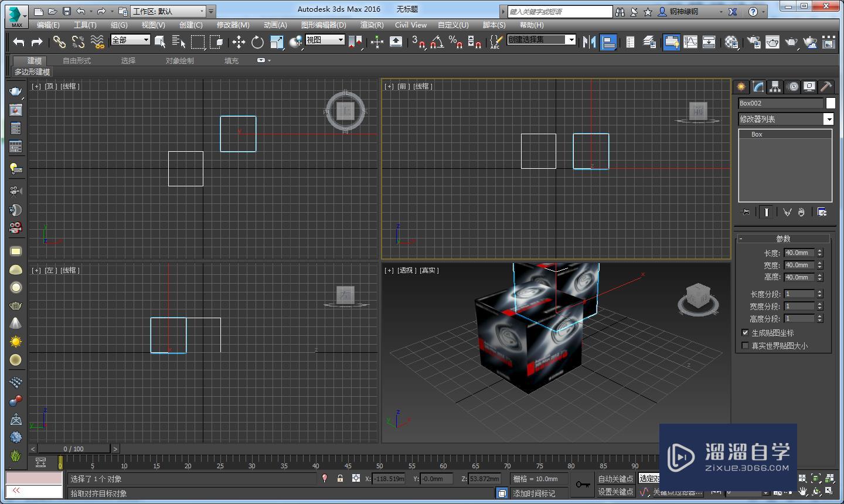Open the Curve Editor from toolbar
The height and width of the screenshot is (504, 844).
pyautogui.click(x=690, y=42)
